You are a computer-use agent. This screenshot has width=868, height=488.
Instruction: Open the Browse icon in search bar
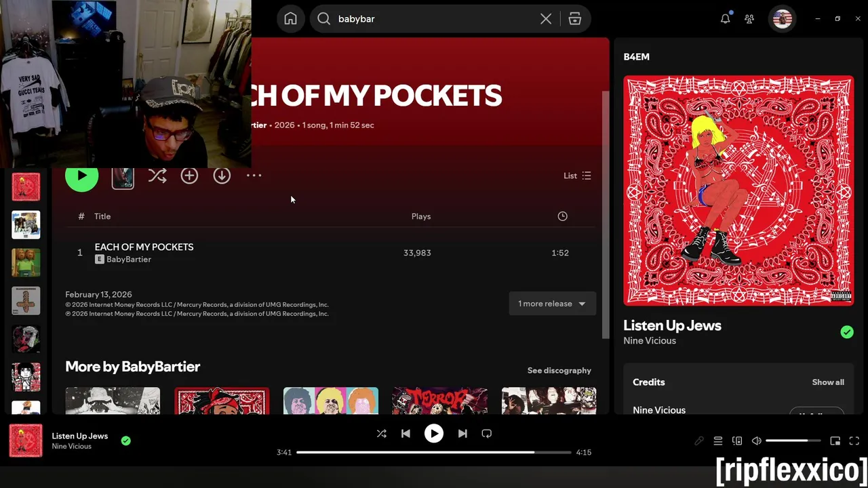[575, 19]
